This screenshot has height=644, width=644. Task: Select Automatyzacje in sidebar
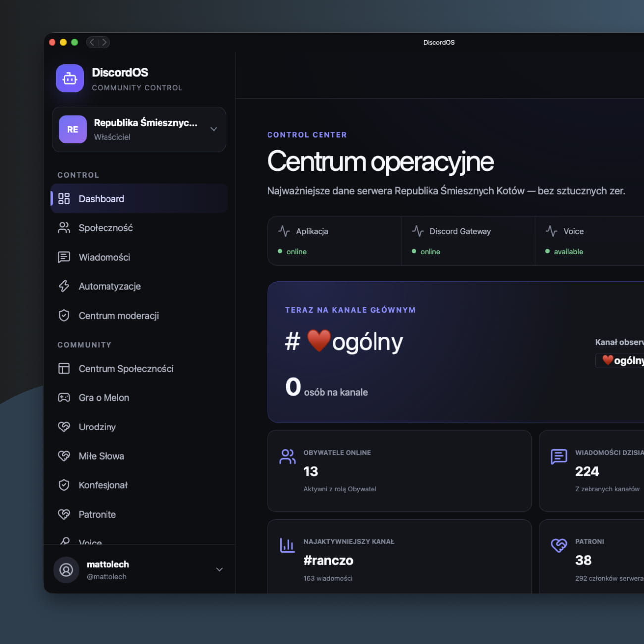click(x=139, y=286)
